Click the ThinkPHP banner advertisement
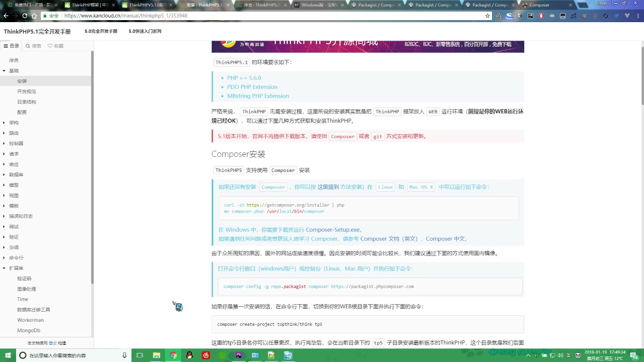The width and height of the screenshot is (644, 362). pos(368,46)
